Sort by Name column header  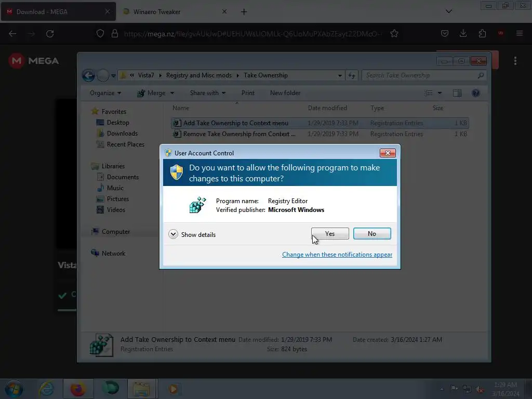(180, 108)
